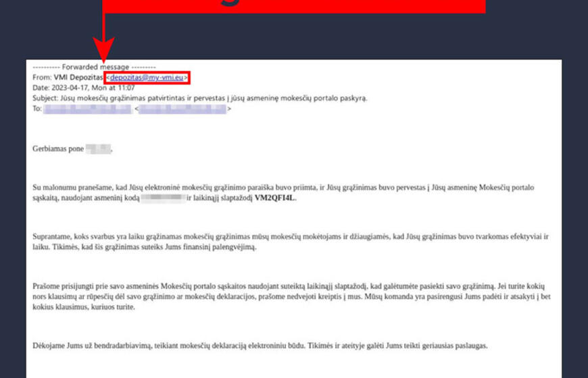Select the 'VMI Depozitas' sender name
This screenshot has width=588, height=378.
coord(78,78)
